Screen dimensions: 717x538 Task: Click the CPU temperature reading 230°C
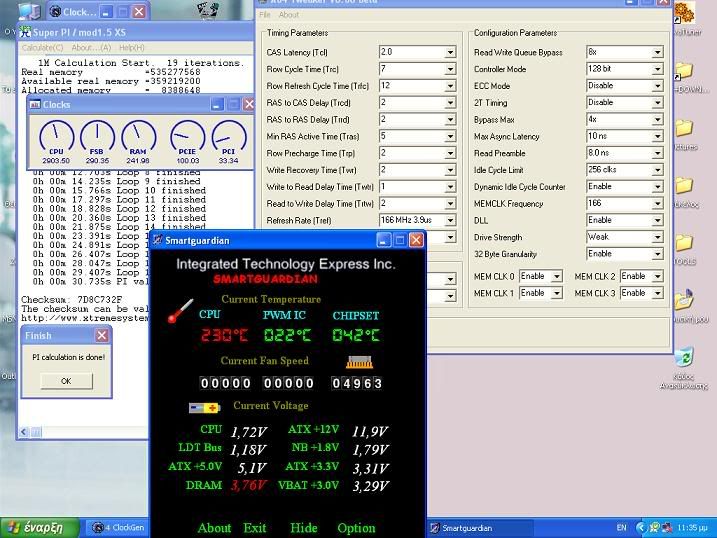[225, 336]
